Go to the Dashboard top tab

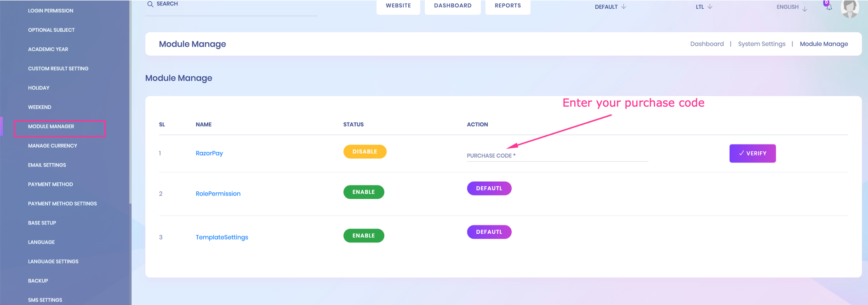[x=452, y=6]
